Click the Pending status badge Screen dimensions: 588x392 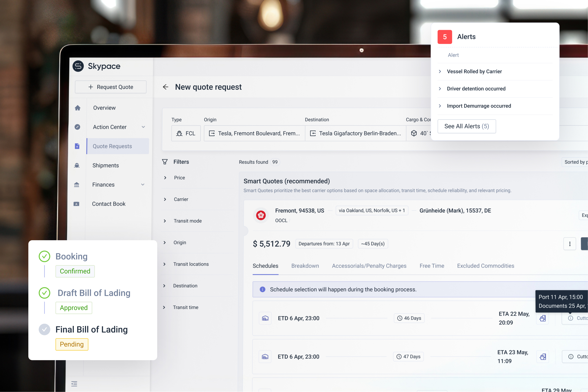tap(72, 344)
